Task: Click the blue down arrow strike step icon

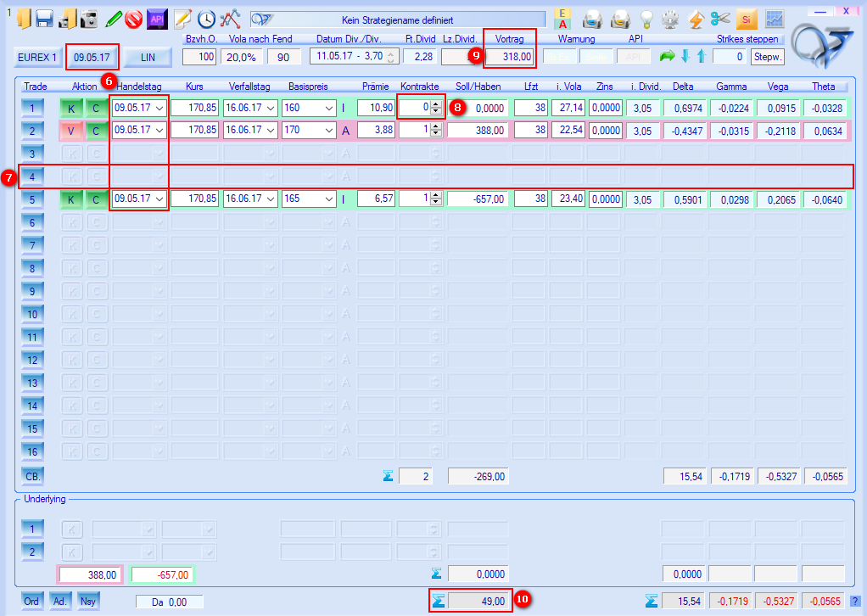Action: [x=685, y=56]
